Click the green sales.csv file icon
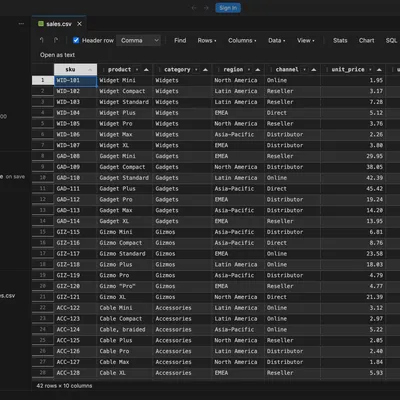Screen dimensions: 400x400 tap(41, 24)
